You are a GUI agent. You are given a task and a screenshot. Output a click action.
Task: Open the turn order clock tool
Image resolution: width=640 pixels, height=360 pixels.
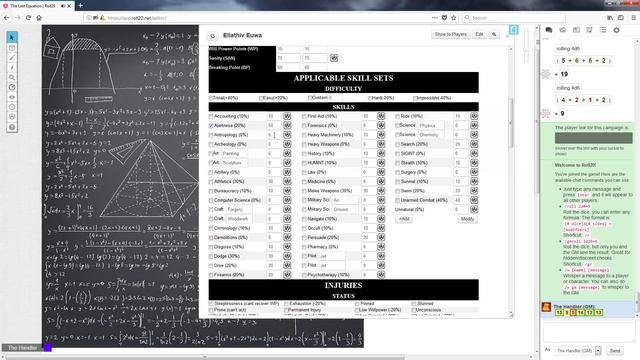pos(12,107)
